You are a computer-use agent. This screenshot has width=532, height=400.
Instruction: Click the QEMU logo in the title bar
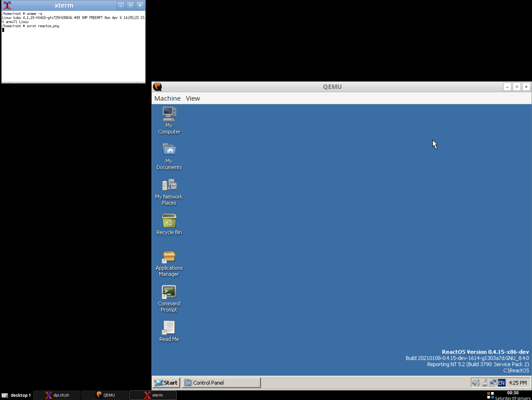[x=157, y=87]
